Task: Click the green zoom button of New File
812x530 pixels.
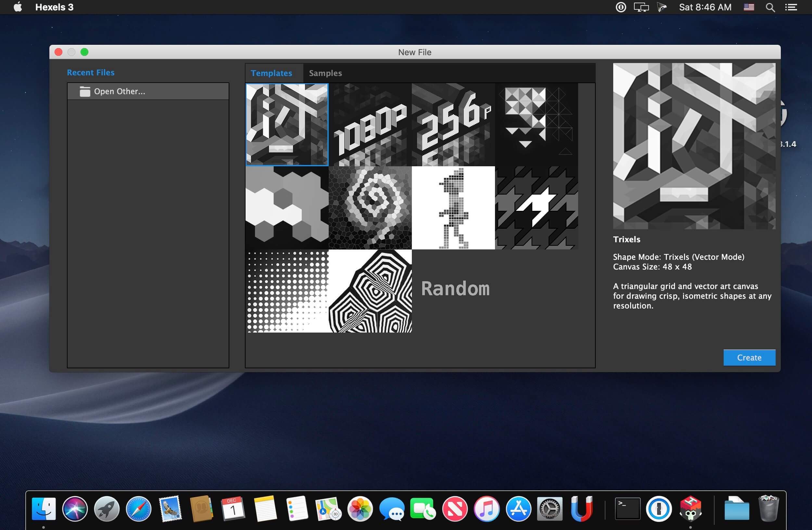Action: (84, 52)
